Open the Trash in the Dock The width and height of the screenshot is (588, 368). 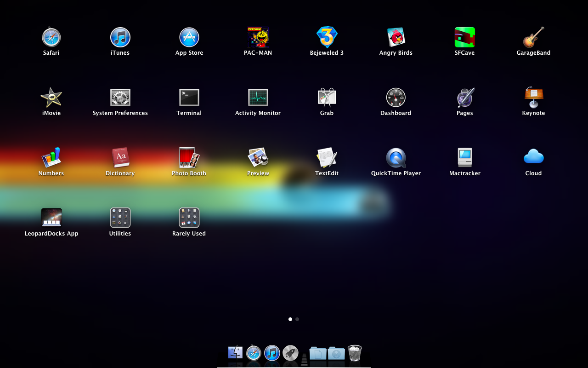355,353
